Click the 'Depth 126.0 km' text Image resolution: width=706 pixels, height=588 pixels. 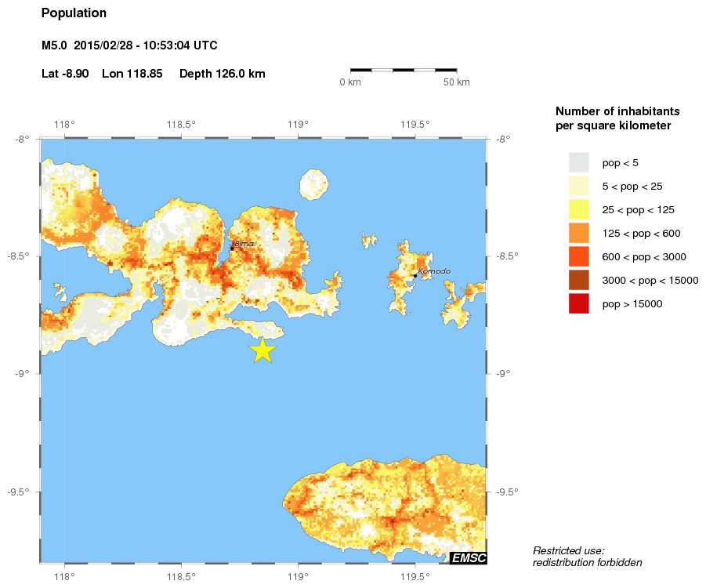(223, 74)
